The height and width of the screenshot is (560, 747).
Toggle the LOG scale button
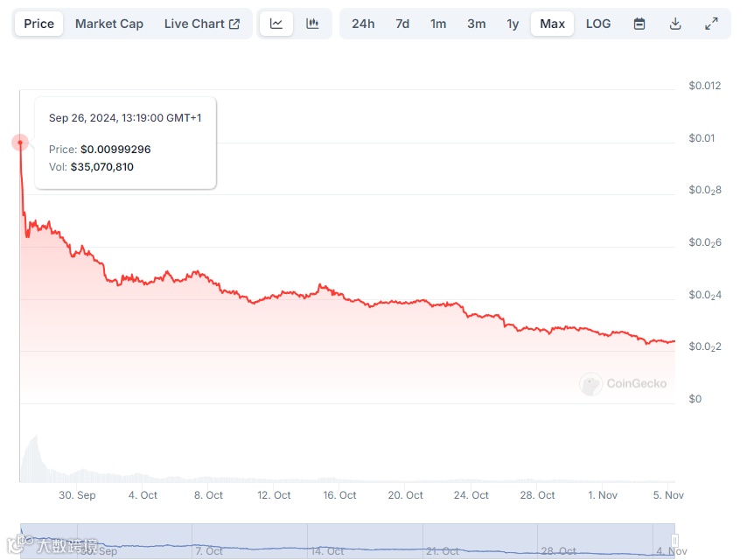pyautogui.click(x=598, y=24)
